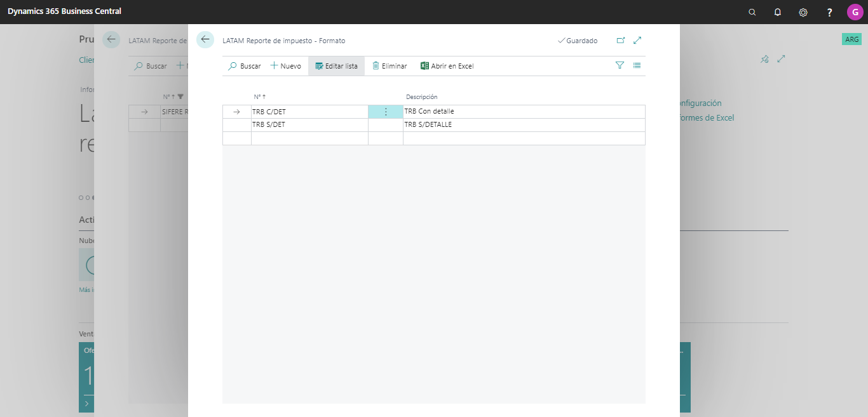868x417 pixels.
Task: Select the SIFERE row in background list
Action: coord(174,112)
